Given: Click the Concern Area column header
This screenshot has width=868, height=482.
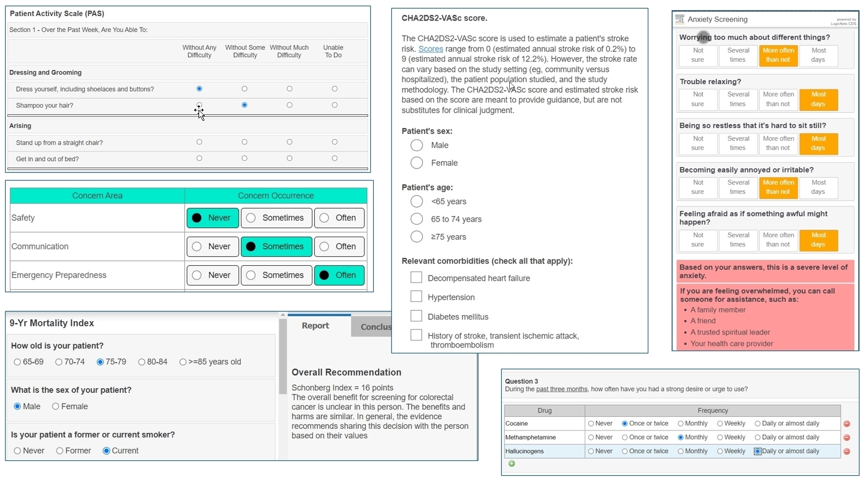Looking at the screenshot, I should click(x=97, y=196).
